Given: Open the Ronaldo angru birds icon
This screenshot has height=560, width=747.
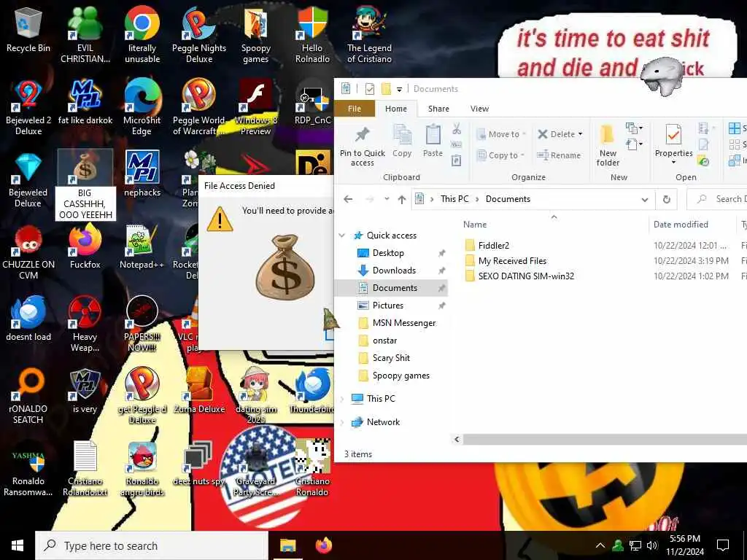Looking at the screenshot, I should pos(142,468).
